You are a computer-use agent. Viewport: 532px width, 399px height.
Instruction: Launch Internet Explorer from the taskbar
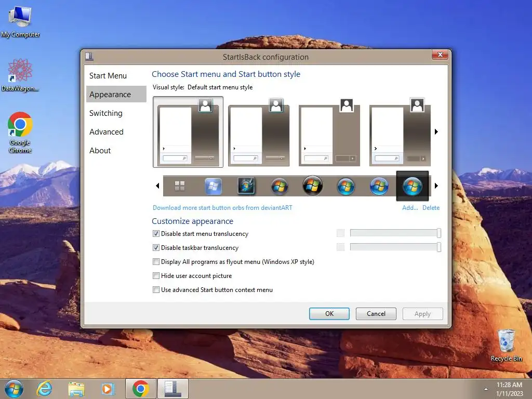[x=45, y=389]
